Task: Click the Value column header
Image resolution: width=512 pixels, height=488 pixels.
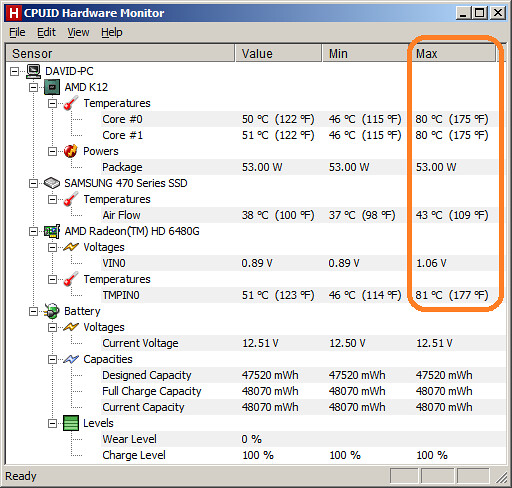Action: (279, 53)
